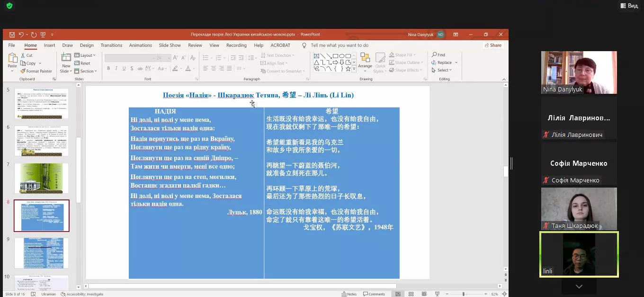Toggle Bold formatting
Viewport: 644px width, 297px height.
point(108,68)
